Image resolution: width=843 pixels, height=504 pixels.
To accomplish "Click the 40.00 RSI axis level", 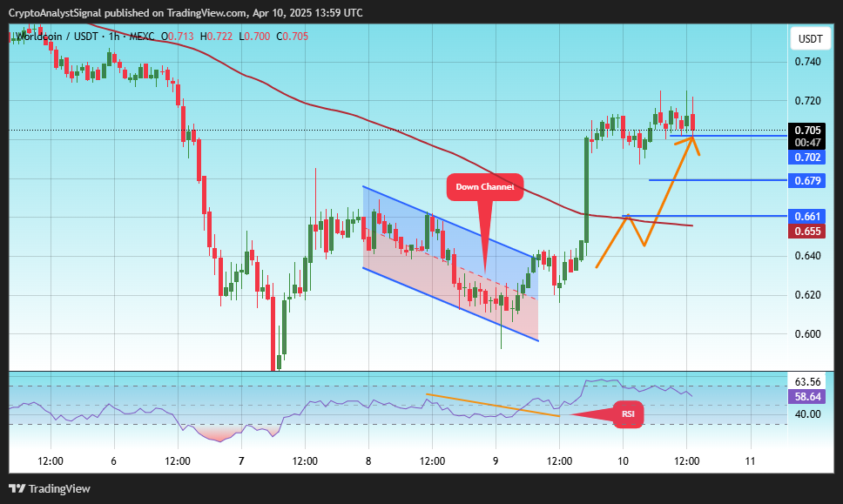I will [807, 414].
